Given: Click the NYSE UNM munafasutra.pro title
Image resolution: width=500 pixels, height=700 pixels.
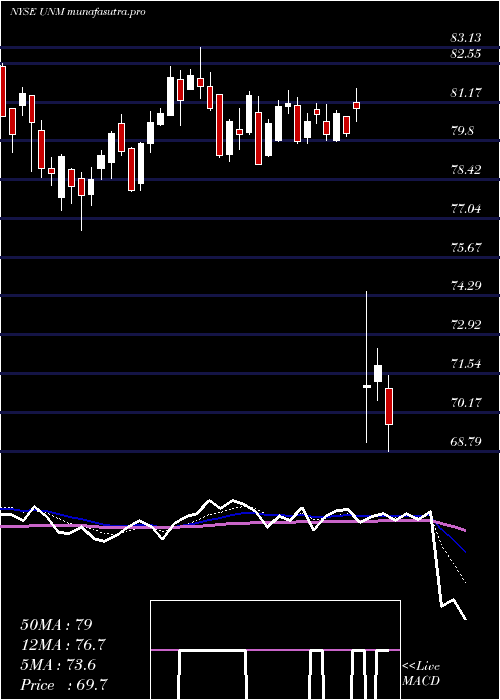Looking at the screenshot, I should [x=77, y=12].
